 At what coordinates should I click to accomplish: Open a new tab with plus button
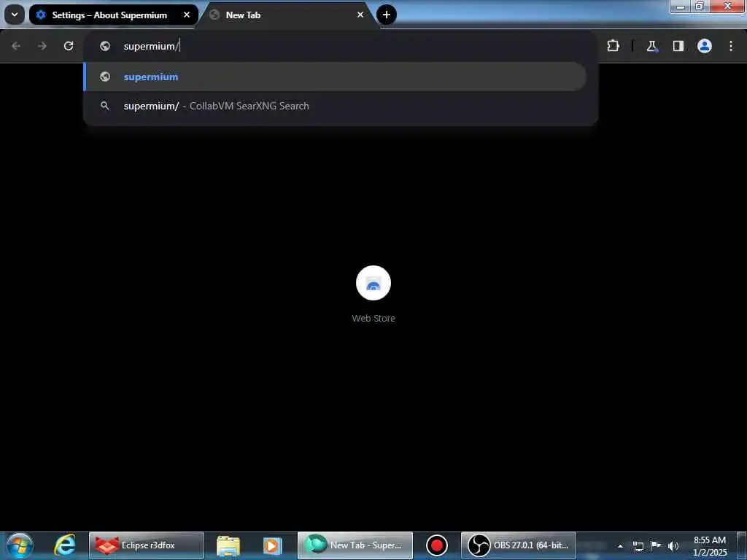pos(387,15)
